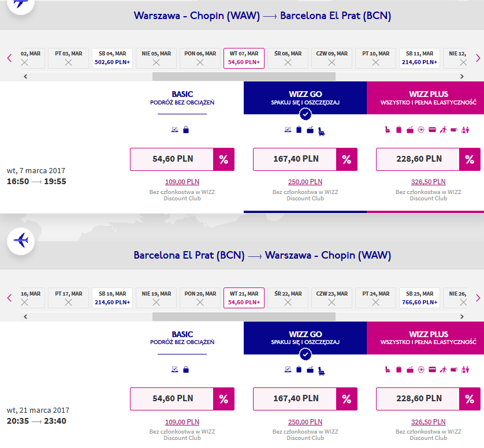Show later outbound dates with the right pink chevron

(x=478, y=58)
